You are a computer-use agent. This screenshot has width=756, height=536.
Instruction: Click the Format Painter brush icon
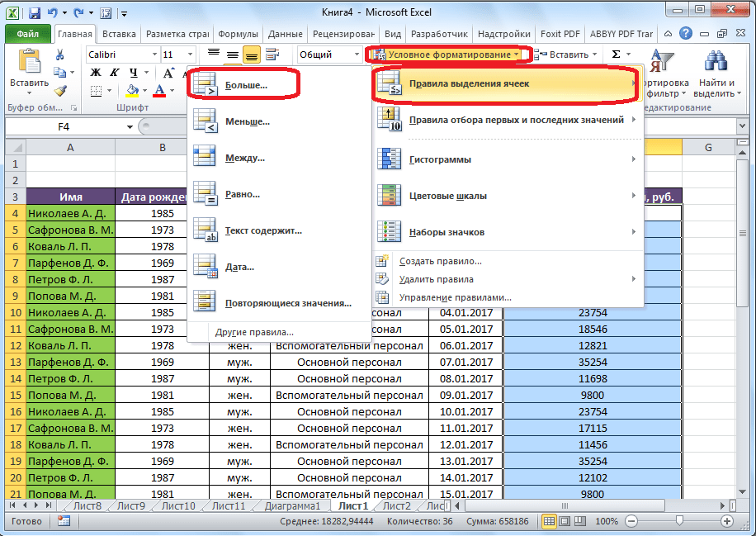60,90
